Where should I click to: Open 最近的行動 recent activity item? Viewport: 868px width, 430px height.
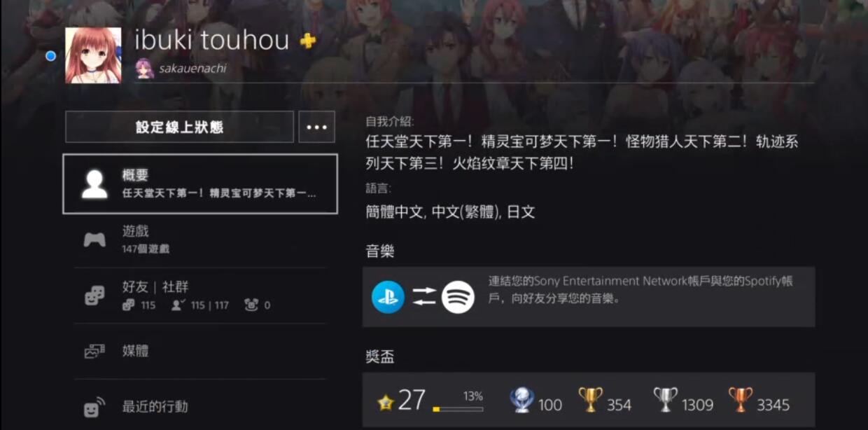coord(200,406)
